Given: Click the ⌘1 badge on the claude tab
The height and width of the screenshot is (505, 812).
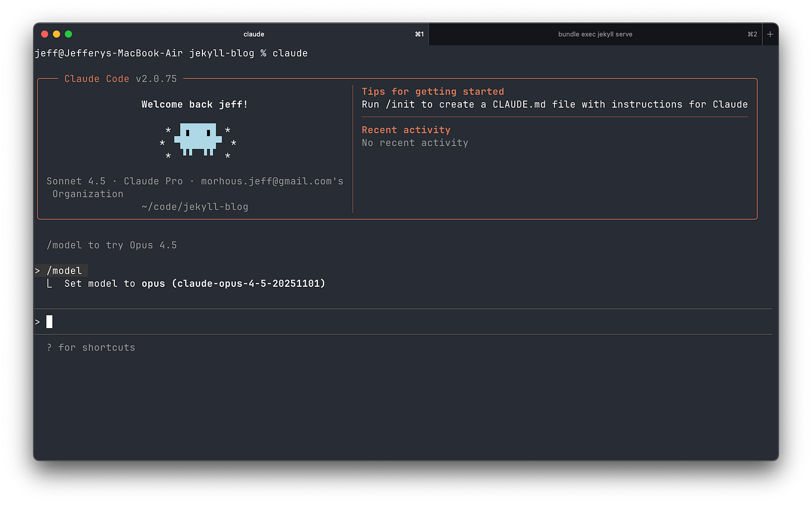Looking at the screenshot, I should click(x=419, y=34).
